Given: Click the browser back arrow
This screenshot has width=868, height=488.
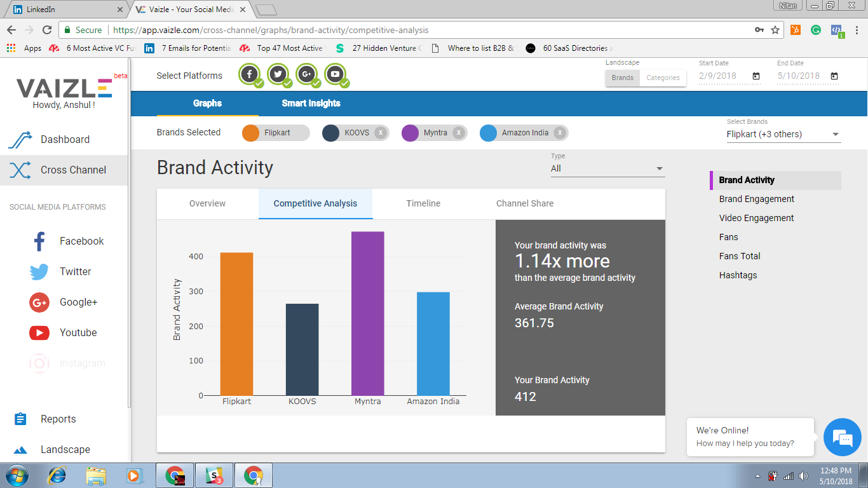Looking at the screenshot, I should pyautogui.click(x=11, y=30).
